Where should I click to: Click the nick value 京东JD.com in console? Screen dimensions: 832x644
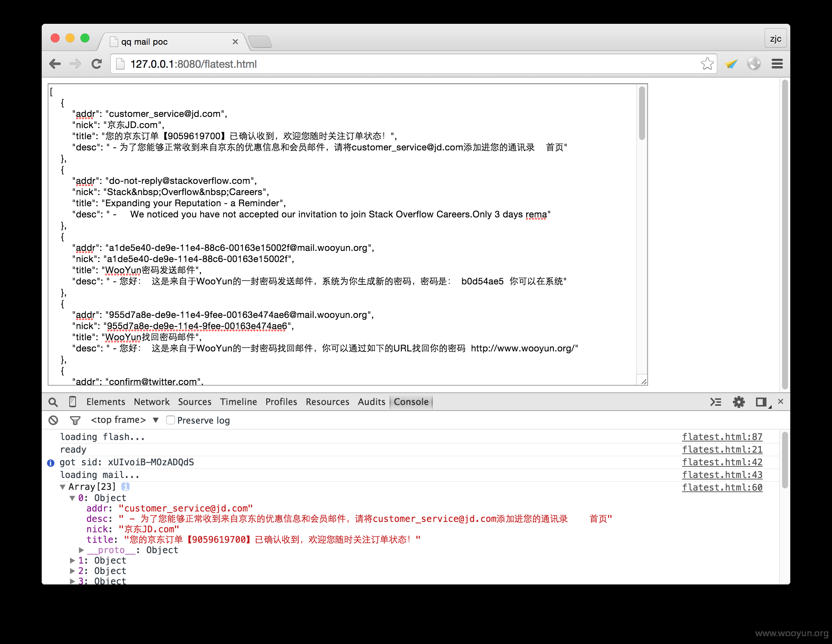coord(149,529)
